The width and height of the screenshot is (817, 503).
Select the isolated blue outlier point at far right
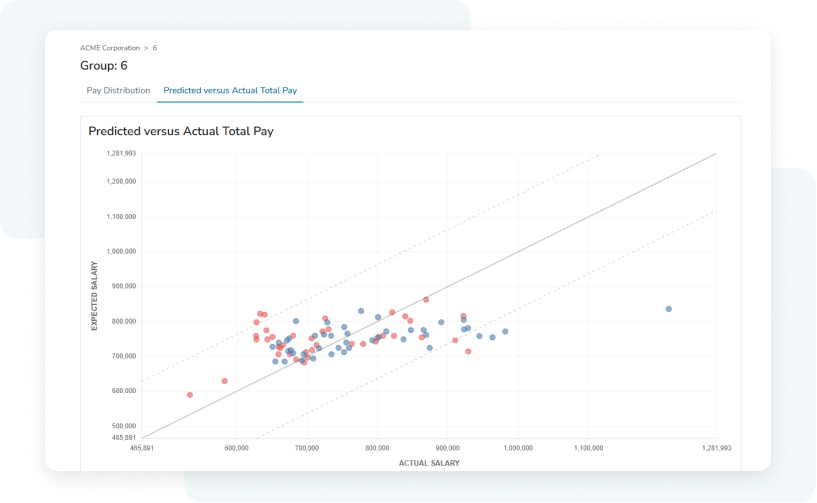click(669, 309)
